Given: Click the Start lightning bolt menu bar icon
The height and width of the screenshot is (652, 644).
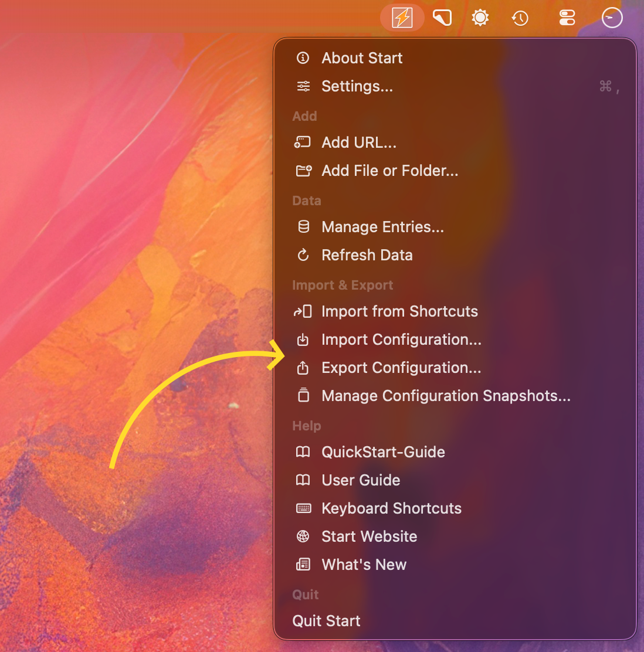Looking at the screenshot, I should tap(402, 18).
